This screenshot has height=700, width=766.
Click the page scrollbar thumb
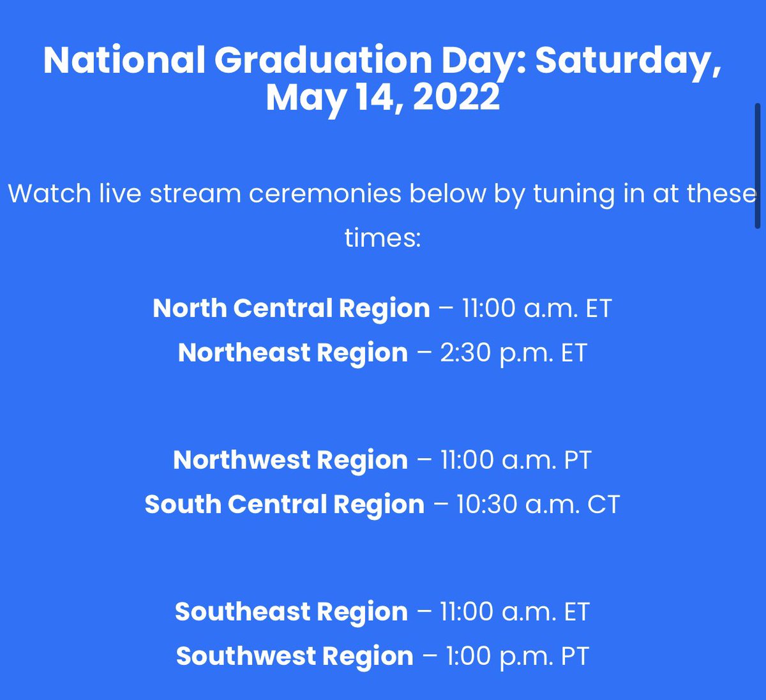pos(758,166)
